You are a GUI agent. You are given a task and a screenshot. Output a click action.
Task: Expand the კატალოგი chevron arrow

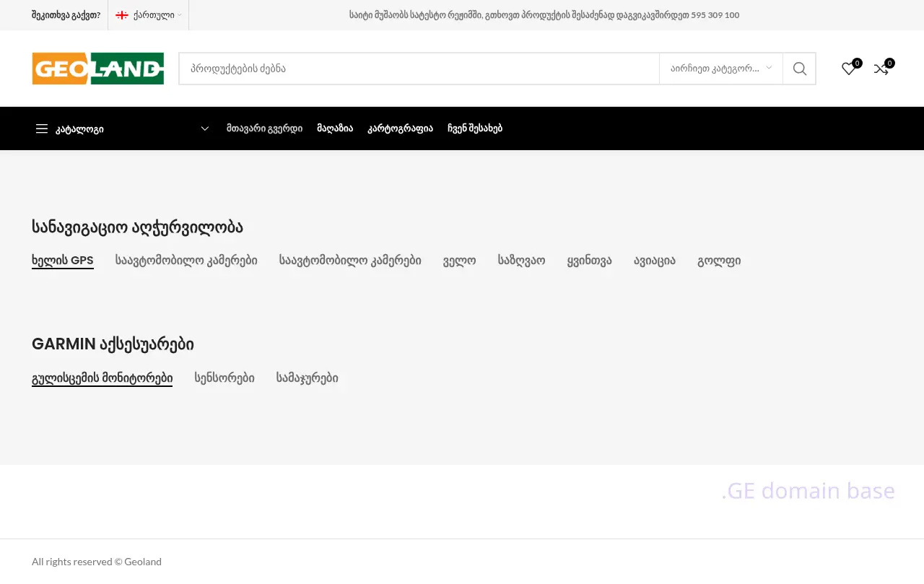click(205, 128)
